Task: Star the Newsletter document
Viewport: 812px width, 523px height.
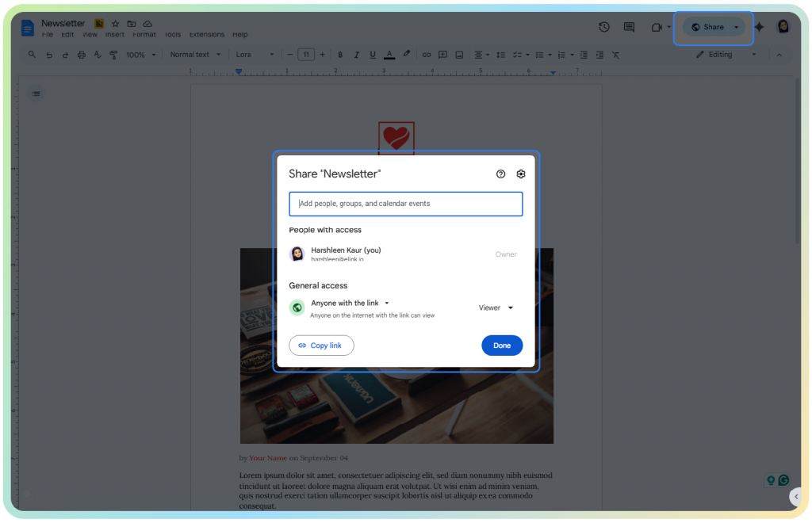Action: (x=116, y=24)
